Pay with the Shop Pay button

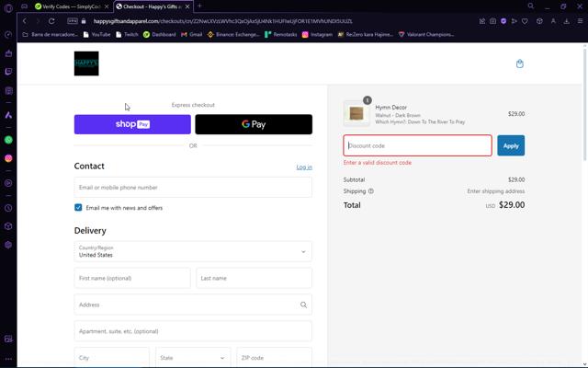132,124
